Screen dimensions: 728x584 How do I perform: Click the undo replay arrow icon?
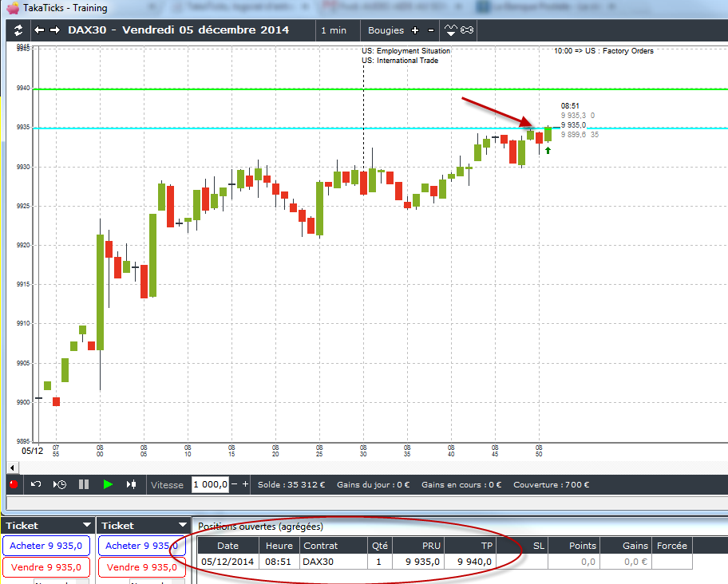[36, 484]
